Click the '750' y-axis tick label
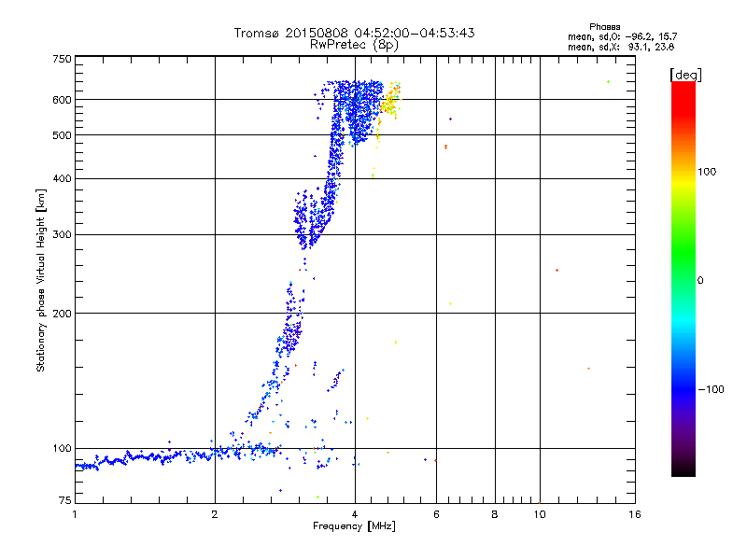 (62, 59)
